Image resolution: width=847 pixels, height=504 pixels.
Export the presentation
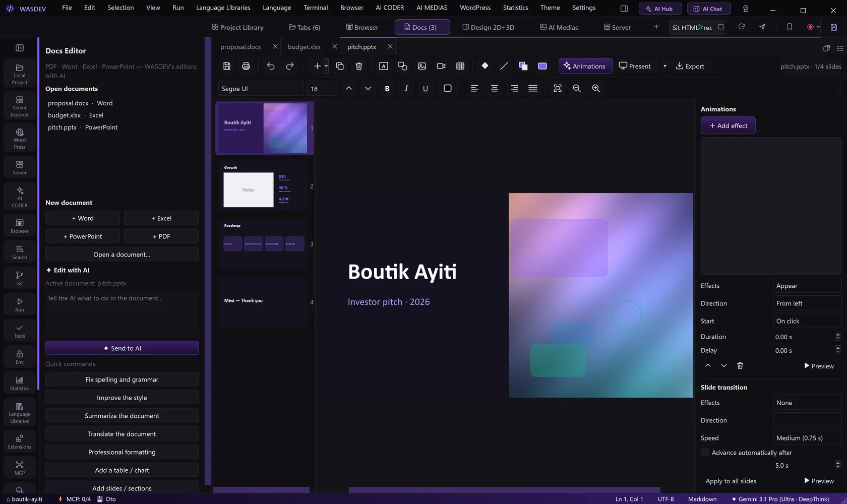pos(690,66)
